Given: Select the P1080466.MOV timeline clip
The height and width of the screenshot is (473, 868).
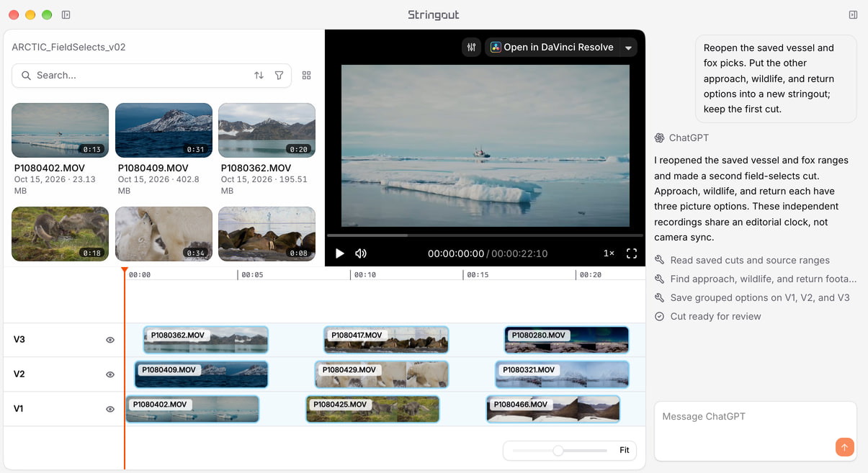Looking at the screenshot, I should click(x=553, y=409).
